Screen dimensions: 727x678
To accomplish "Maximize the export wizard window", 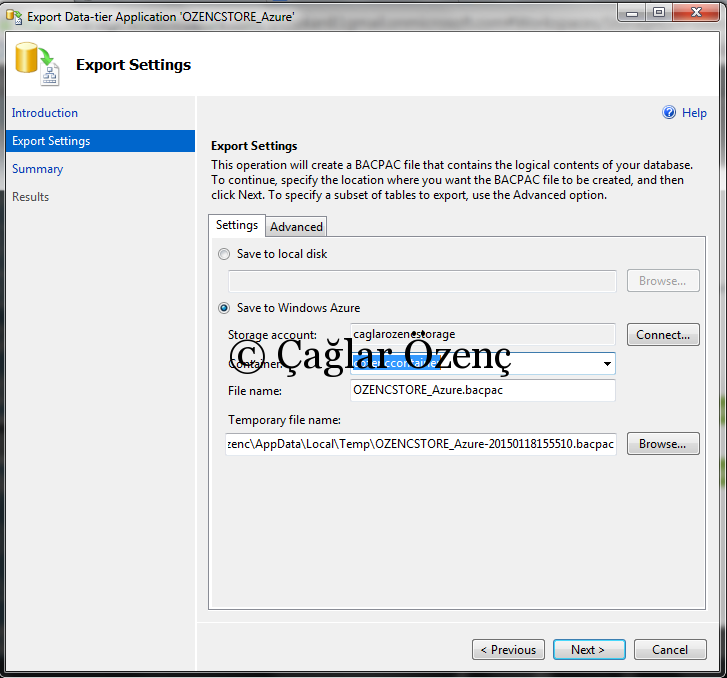I will point(659,12).
